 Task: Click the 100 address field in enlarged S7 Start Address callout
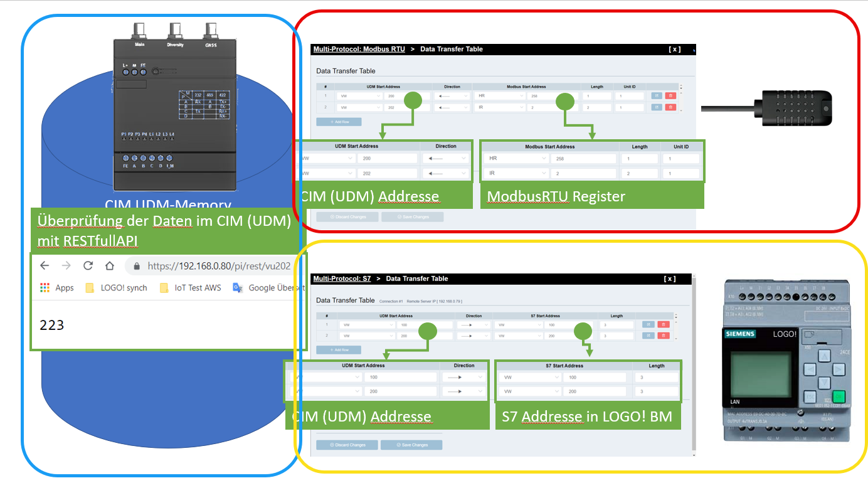point(595,378)
